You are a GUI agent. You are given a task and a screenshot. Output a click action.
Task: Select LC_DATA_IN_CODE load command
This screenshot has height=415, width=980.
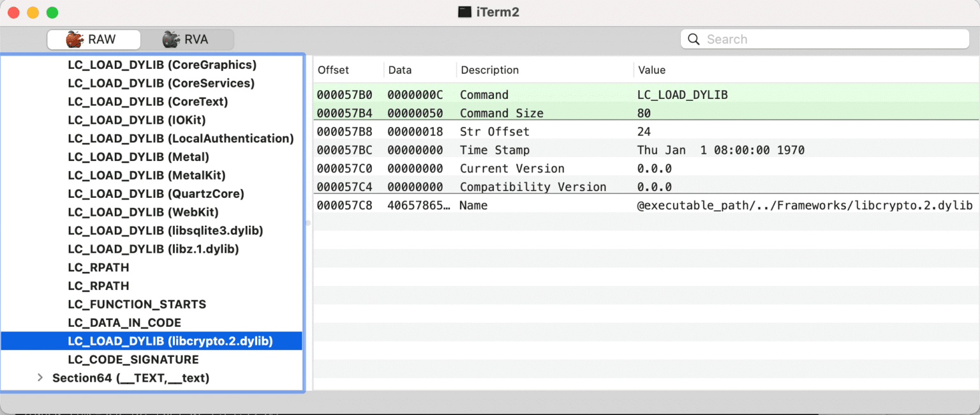[x=124, y=322]
